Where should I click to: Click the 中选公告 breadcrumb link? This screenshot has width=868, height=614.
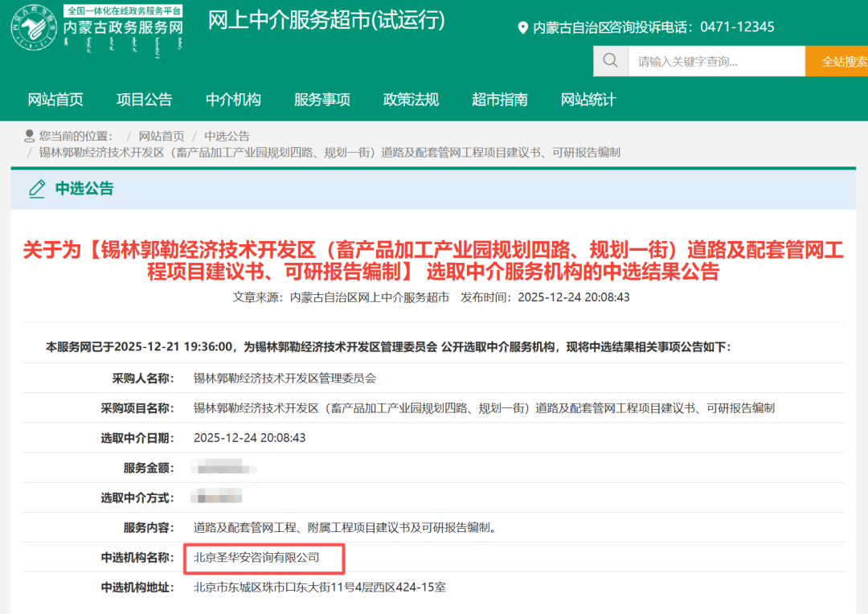tap(227, 136)
